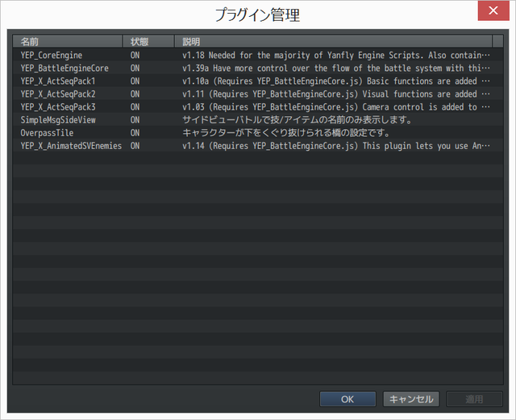Click the v1.39a Have more control description
Screen dimensions: 516x420
tap(336, 69)
